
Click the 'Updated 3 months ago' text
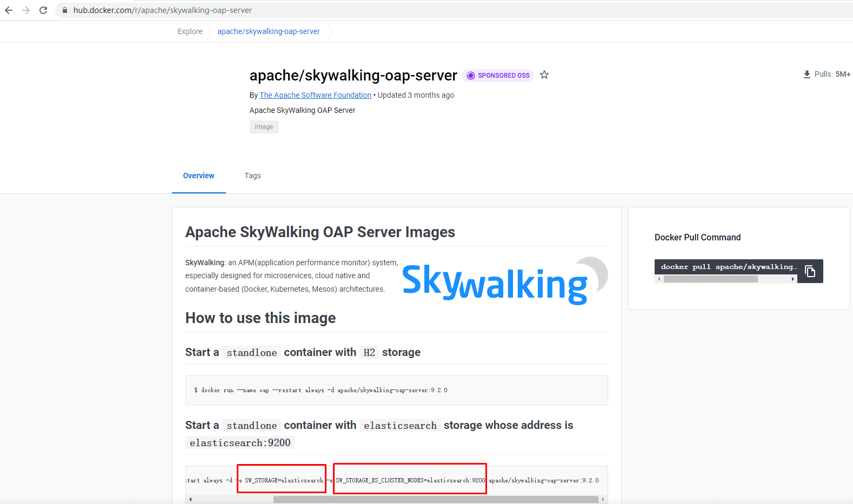click(x=416, y=95)
